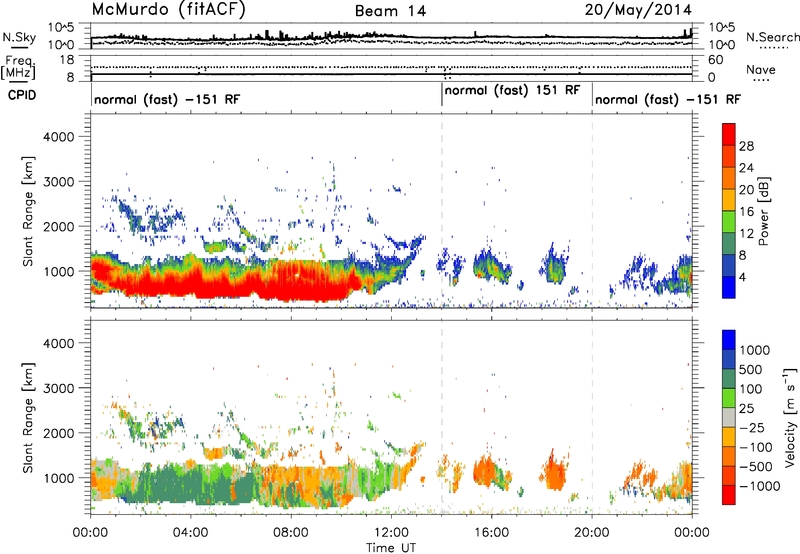Viewport: 800px width, 554px height.
Task: Click the "Slant Range [km]" label of velocity panel
Action: [x=28, y=418]
